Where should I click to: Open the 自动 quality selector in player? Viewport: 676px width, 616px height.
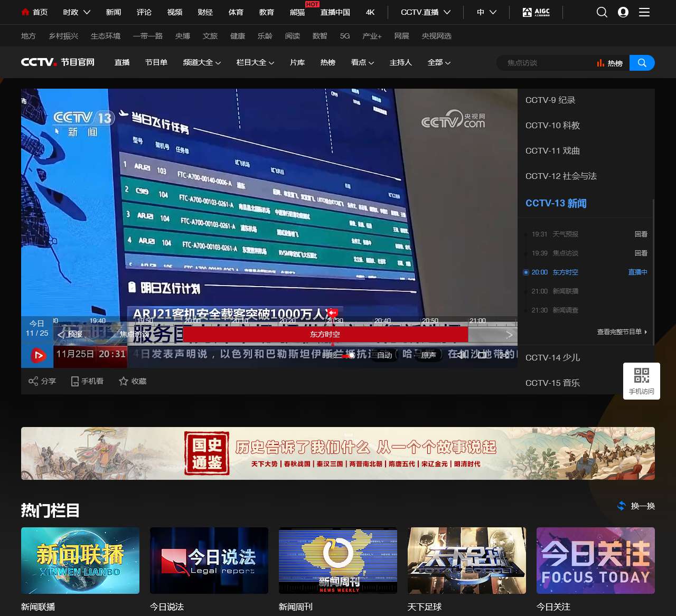pyautogui.click(x=384, y=355)
